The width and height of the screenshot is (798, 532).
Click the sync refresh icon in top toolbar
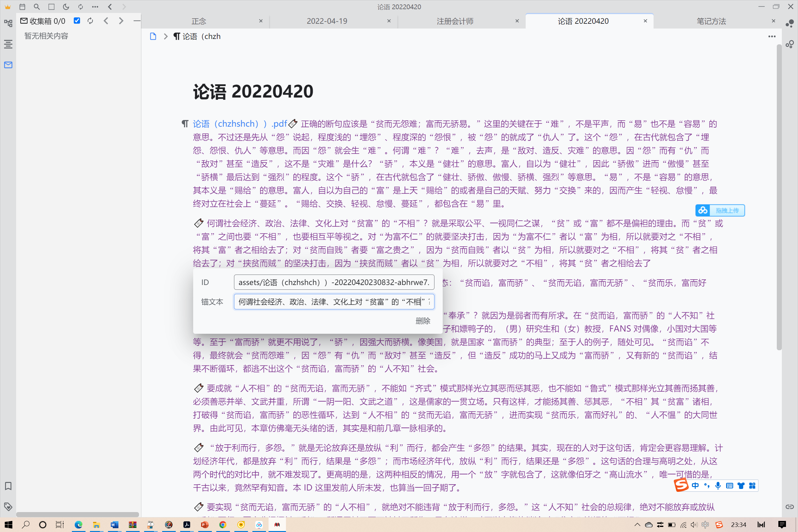(x=80, y=7)
